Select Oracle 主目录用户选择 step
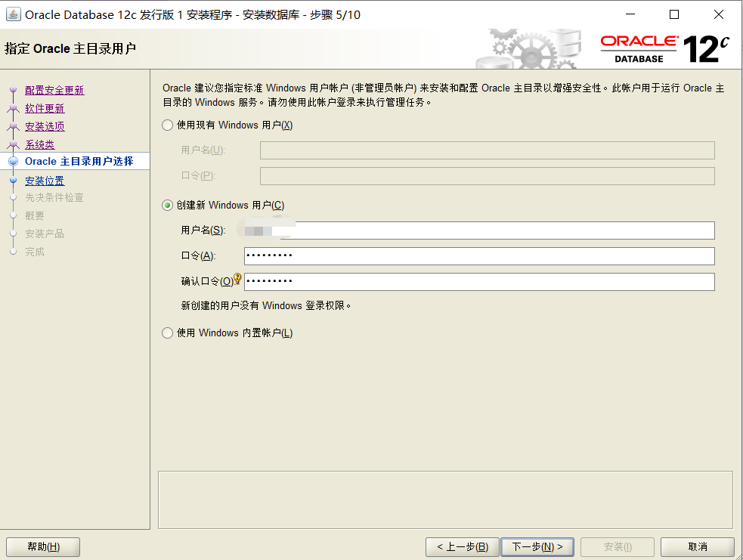Screen dimensions: 743x560 (x=79, y=161)
